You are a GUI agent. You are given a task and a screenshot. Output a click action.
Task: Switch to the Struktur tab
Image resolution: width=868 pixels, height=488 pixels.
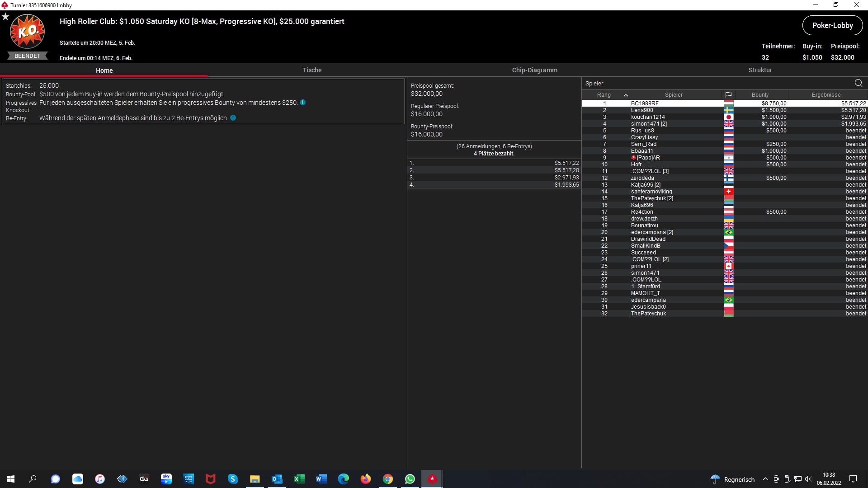[x=760, y=70]
